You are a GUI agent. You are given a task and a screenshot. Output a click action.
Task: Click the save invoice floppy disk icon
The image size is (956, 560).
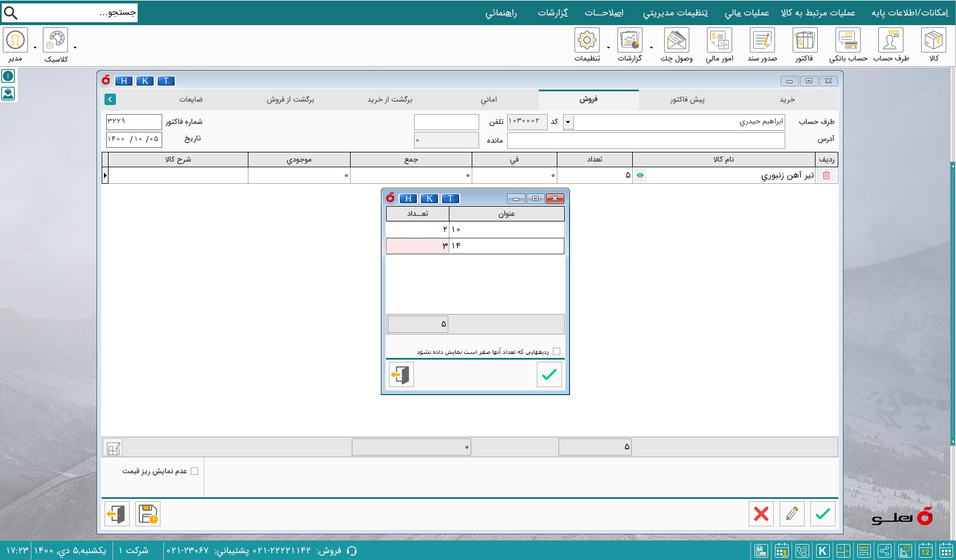[148, 514]
